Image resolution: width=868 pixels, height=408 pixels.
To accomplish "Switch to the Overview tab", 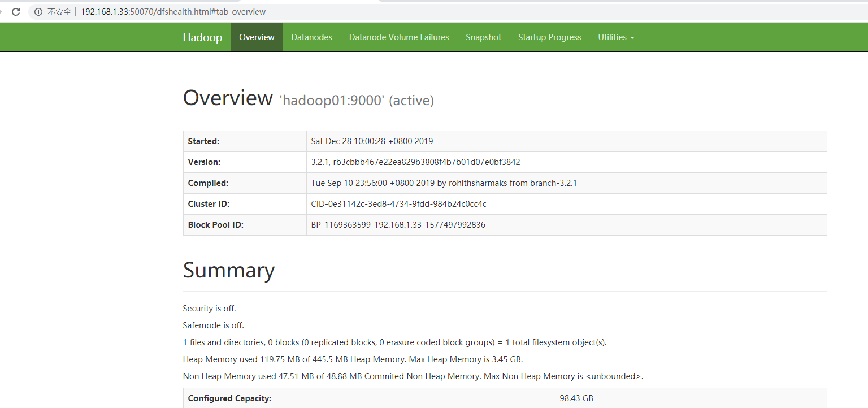I will point(257,37).
